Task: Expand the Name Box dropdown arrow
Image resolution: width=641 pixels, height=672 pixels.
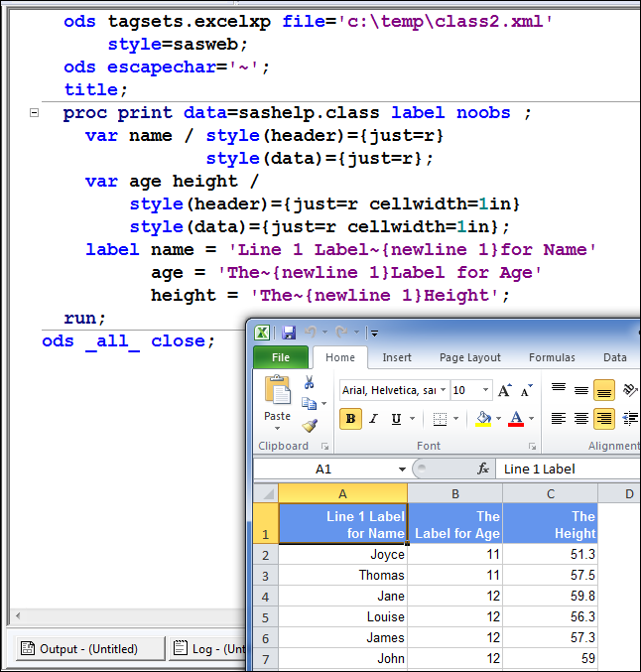Action: [402, 469]
